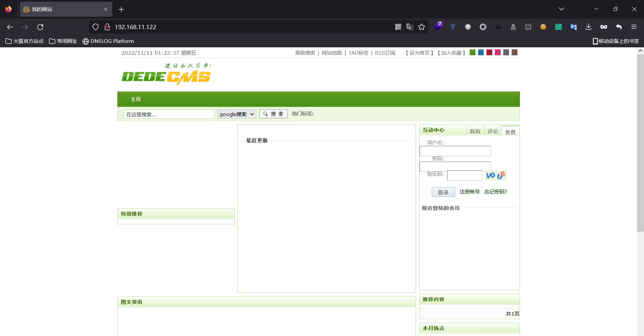Viewport: 644px width, 336px height.
Task: Click the 在这里搜索 search field
Action: click(169, 114)
